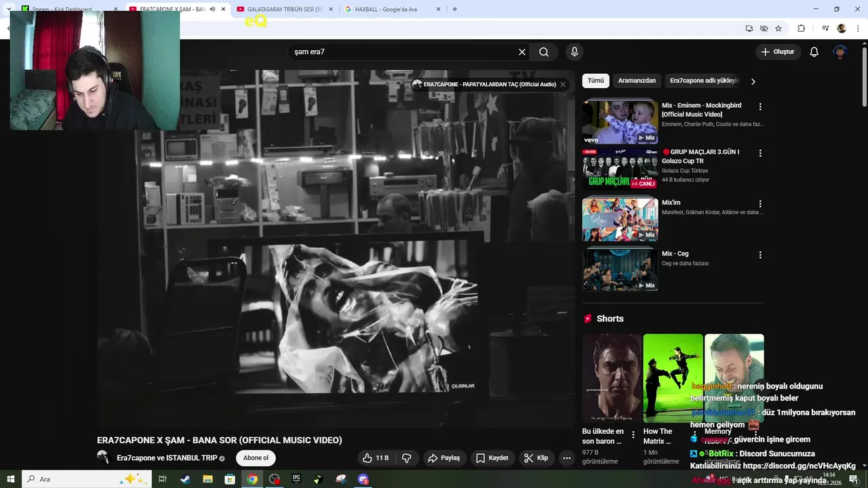Select the Era7capone adlı yükleyici chip
This screenshot has height=488, width=868.
[x=705, y=81]
